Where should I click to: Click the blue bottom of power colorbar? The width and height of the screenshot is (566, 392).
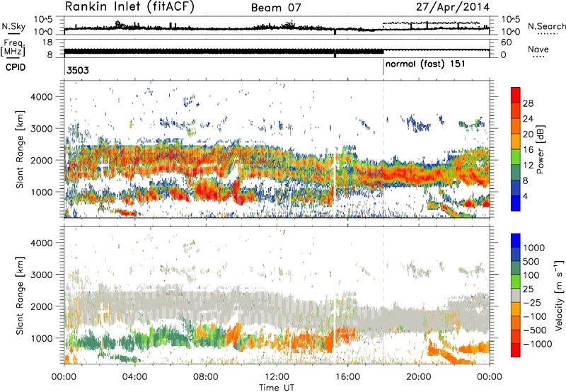[x=516, y=204]
